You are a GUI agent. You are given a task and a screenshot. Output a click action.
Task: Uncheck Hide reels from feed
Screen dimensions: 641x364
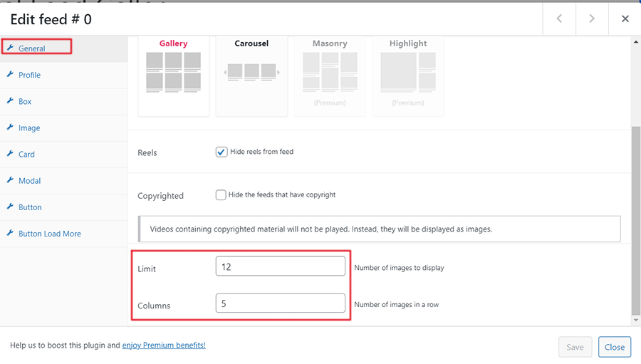pyautogui.click(x=222, y=152)
